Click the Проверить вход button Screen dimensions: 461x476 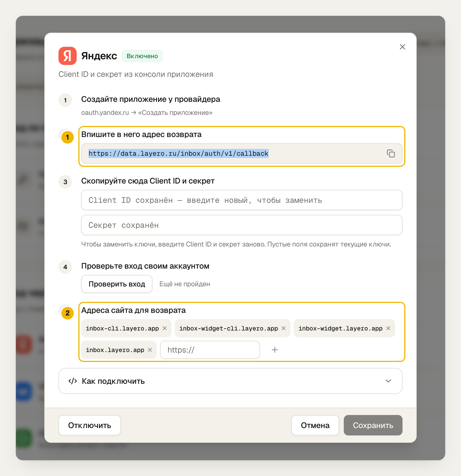(117, 284)
